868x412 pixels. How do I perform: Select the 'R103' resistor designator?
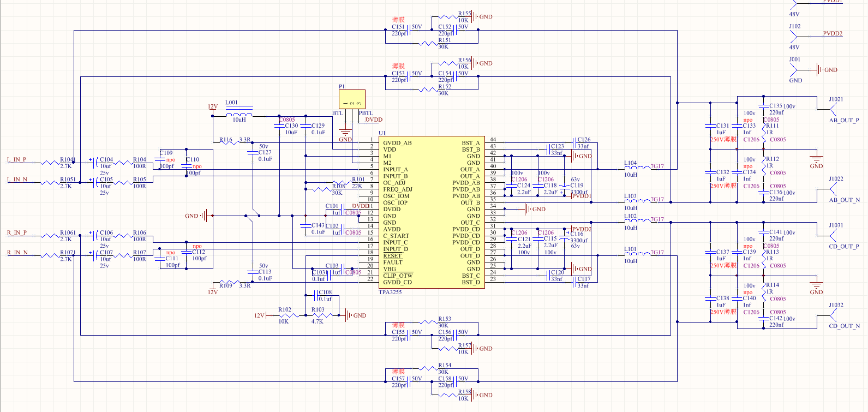[318, 309]
